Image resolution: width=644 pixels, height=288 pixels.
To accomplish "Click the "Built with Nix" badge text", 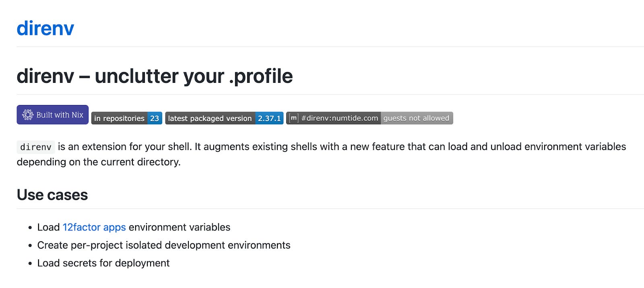I will coord(60,115).
